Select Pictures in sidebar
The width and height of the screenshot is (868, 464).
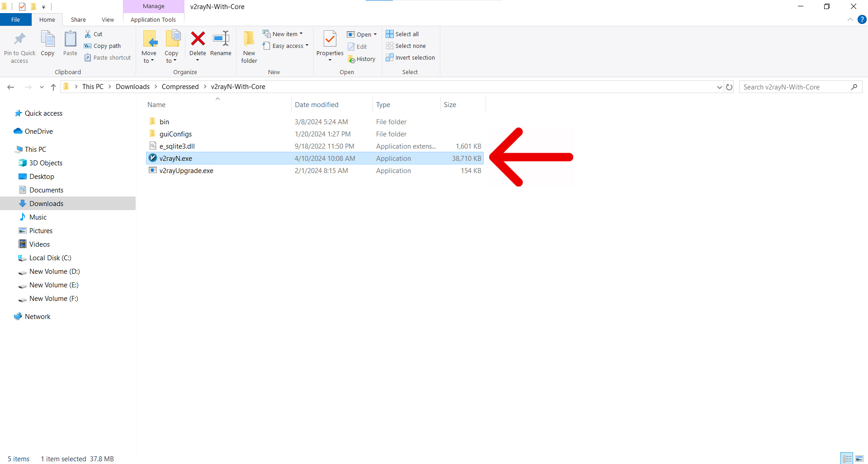[x=41, y=230]
